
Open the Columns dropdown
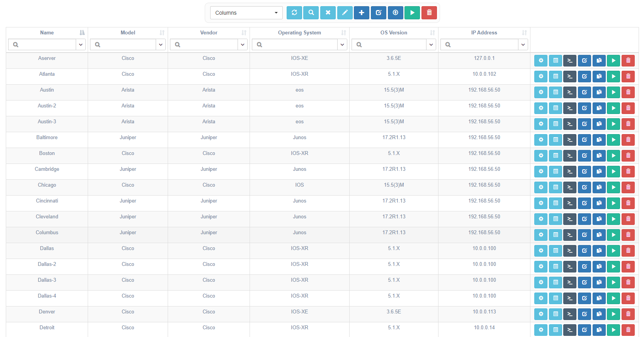pyautogui.click(x=246, y=13)
